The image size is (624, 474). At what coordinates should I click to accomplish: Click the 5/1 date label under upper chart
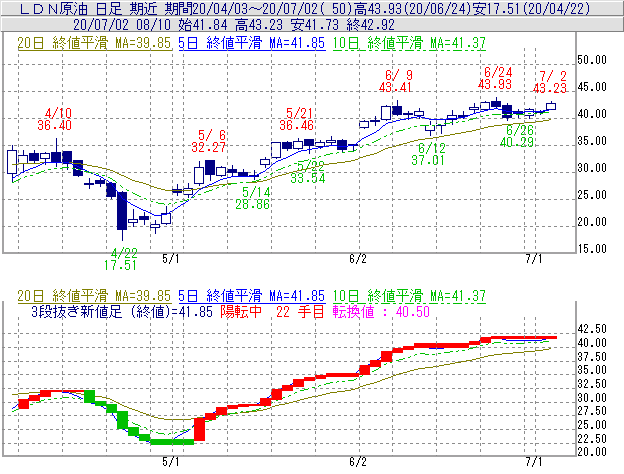pos(171,259)
